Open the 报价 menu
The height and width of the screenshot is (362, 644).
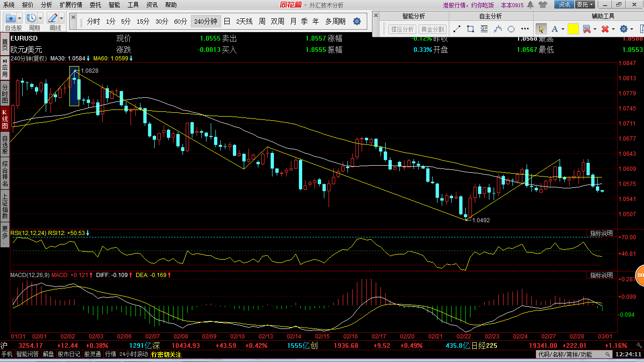click(28, 5)
